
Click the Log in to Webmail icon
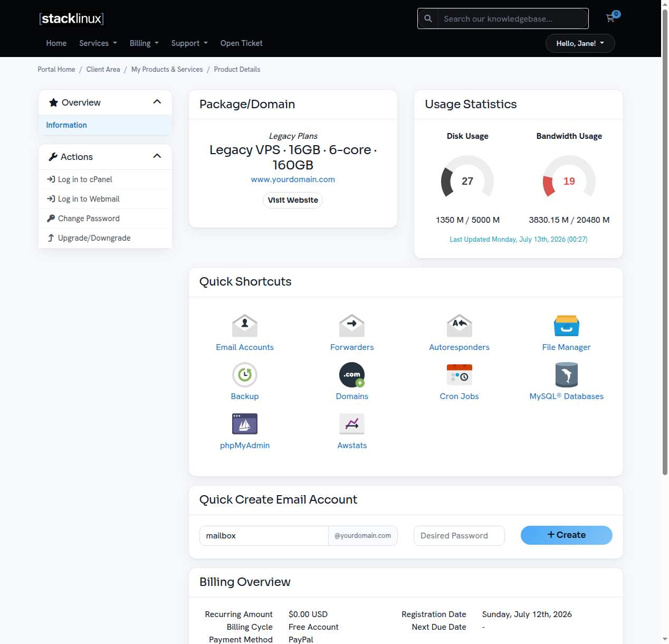[51, 199]
